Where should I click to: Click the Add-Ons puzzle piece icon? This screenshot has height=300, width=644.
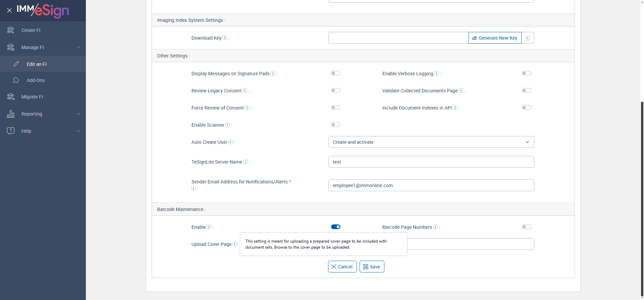16,80
